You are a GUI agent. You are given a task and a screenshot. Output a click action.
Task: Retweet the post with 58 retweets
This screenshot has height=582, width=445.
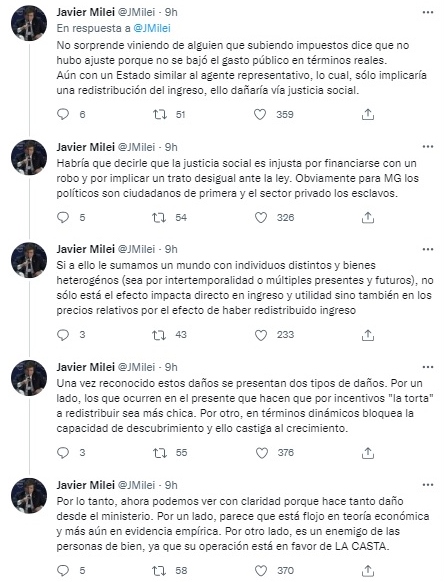coord(160,570)
